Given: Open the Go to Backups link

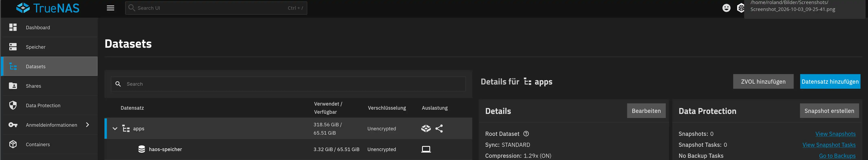Looking at the screenshot, I should tap(837, 156).
